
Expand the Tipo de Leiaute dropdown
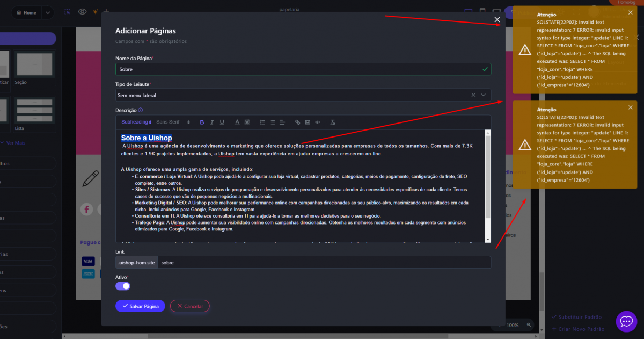tap(484, 95)
